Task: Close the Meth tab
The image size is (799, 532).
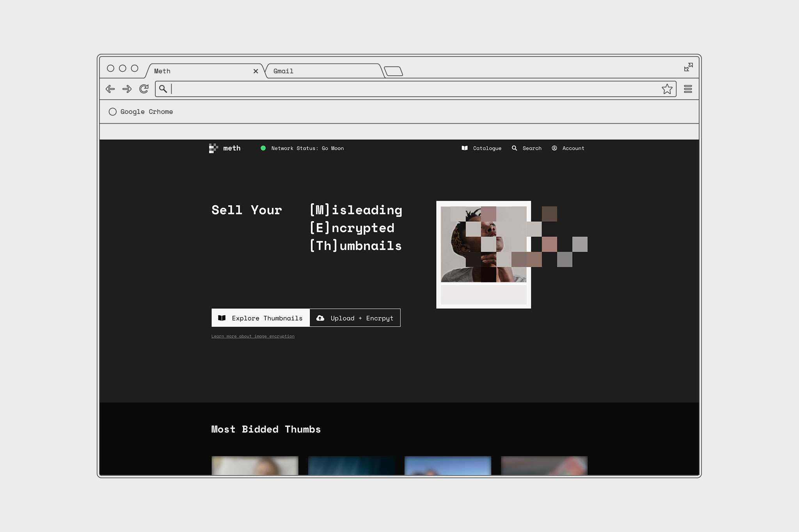Action: [256, 71]
